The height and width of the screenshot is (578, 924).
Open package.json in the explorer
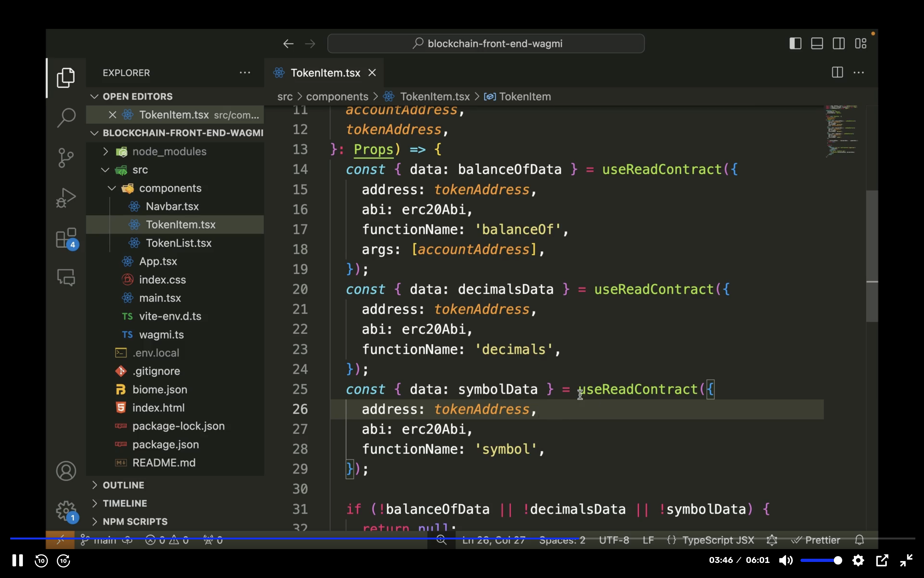coord(175,445)
